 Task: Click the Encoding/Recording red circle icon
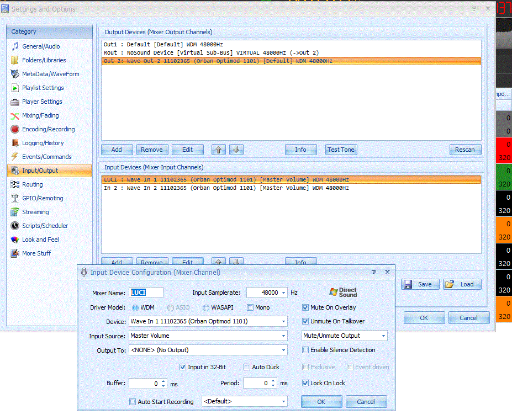(x=15, y=129)
